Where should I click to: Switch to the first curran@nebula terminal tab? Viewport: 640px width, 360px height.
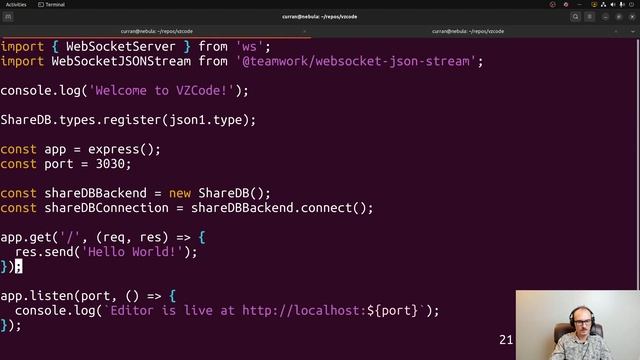(156, 31)
